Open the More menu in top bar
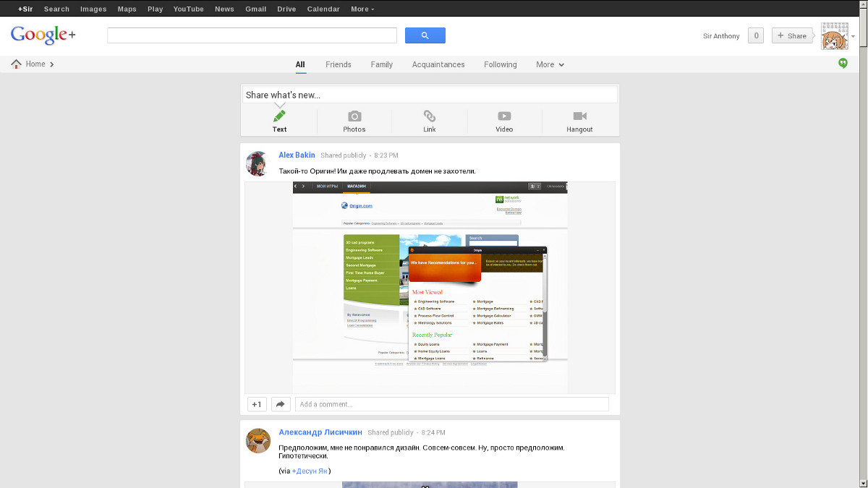The height and width of the screenshot is (488, 868). [x=362, y=9]
